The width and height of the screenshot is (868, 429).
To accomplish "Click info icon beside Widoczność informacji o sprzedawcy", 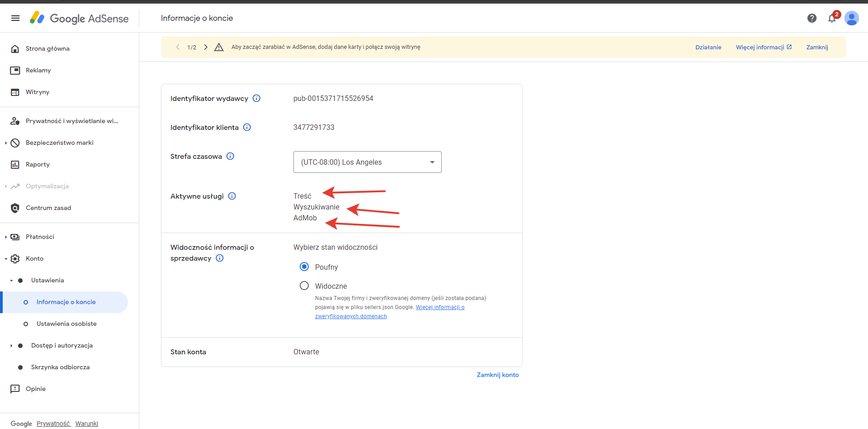I will (x=220, y=258).
